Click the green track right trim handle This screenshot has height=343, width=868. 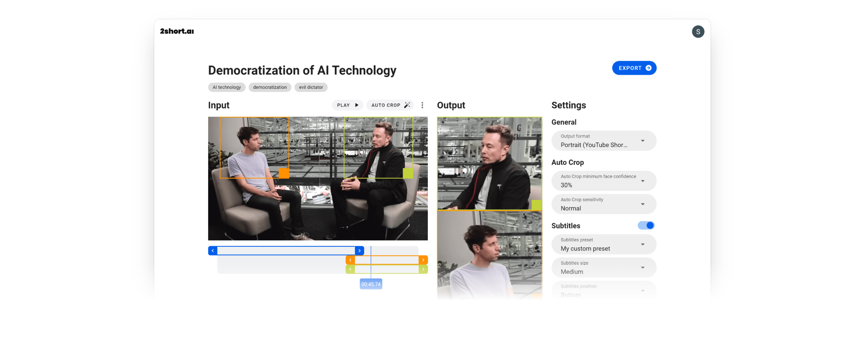click(x=423, y=269)
